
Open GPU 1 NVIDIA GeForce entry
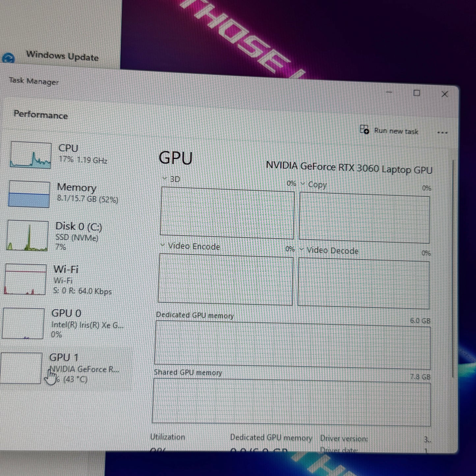[x=84, y=369]
